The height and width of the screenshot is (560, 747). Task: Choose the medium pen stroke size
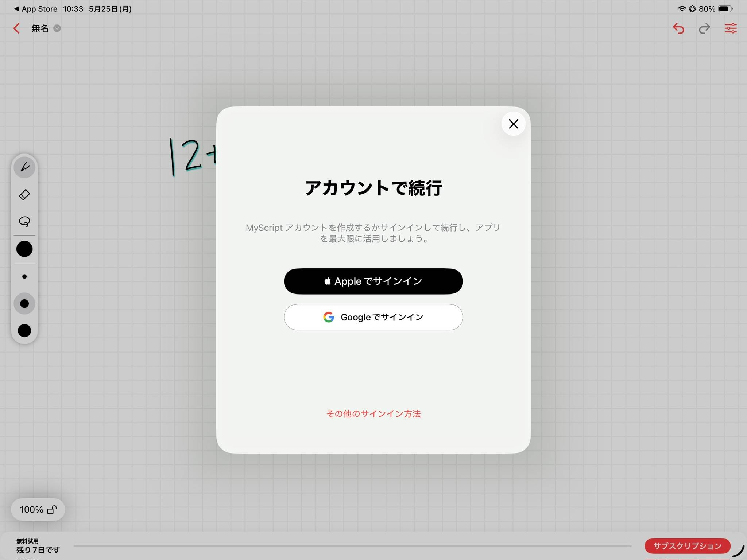[24, 303]
